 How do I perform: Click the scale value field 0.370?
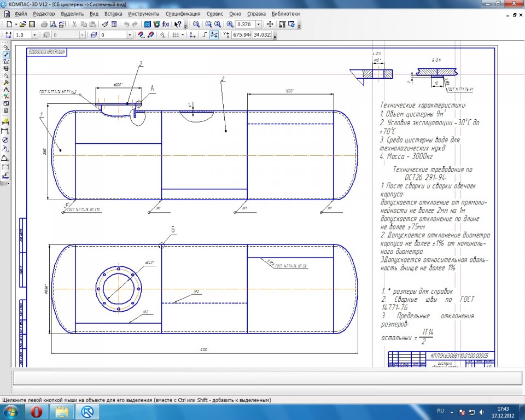click(245, 24)
